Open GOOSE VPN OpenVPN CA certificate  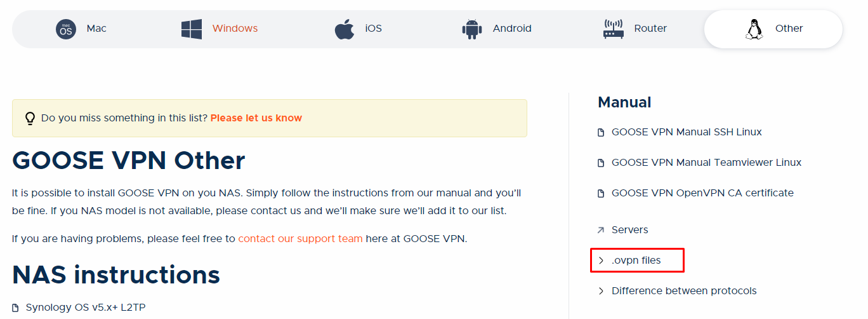702,193
